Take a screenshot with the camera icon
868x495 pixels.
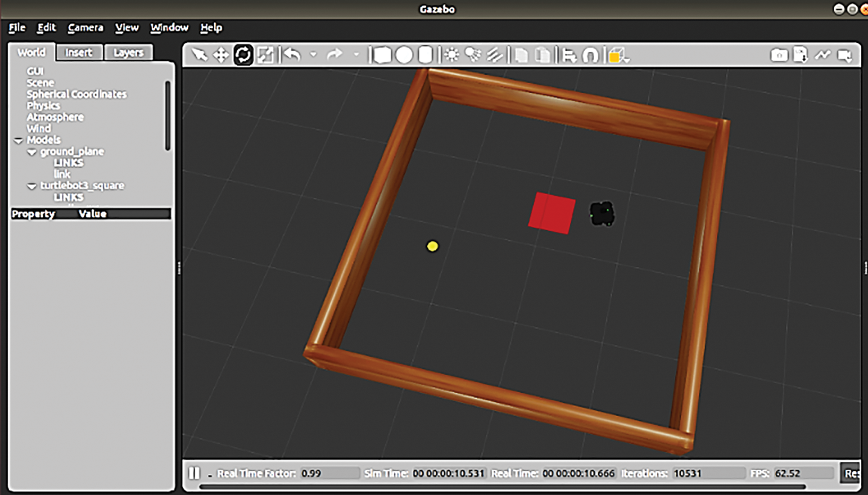(x=779, y=55)
